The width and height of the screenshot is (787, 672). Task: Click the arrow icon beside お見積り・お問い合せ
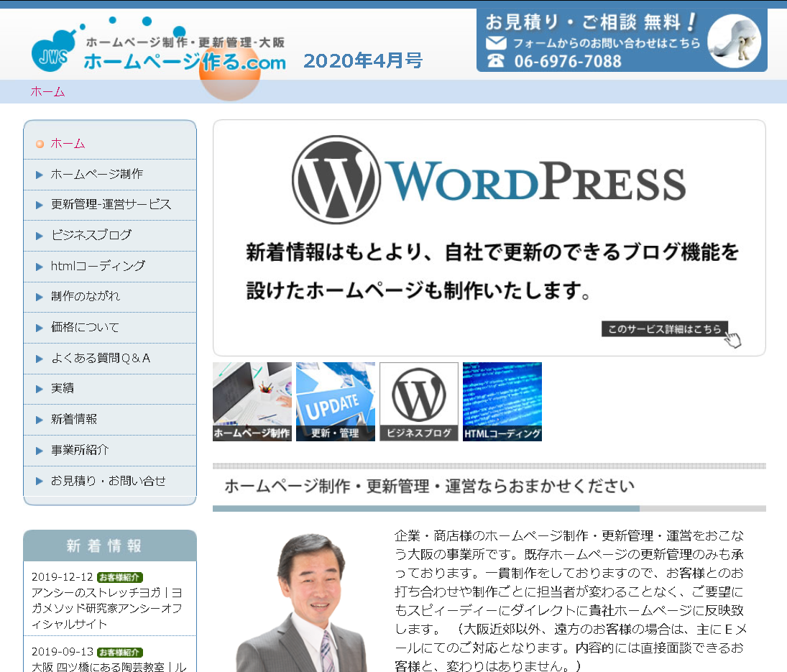click(39, 482)
